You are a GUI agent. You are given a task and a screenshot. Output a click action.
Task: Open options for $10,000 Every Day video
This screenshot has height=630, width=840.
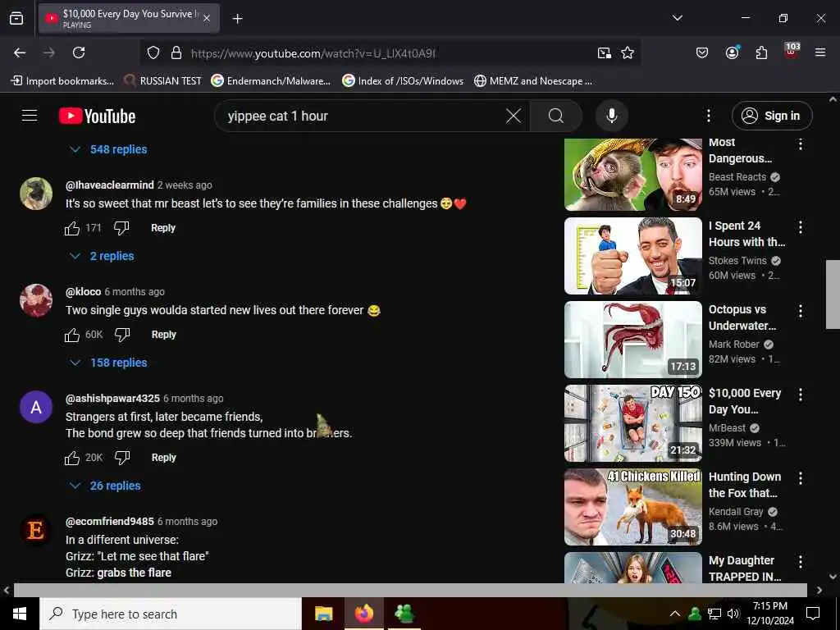[x=801, y=395]
